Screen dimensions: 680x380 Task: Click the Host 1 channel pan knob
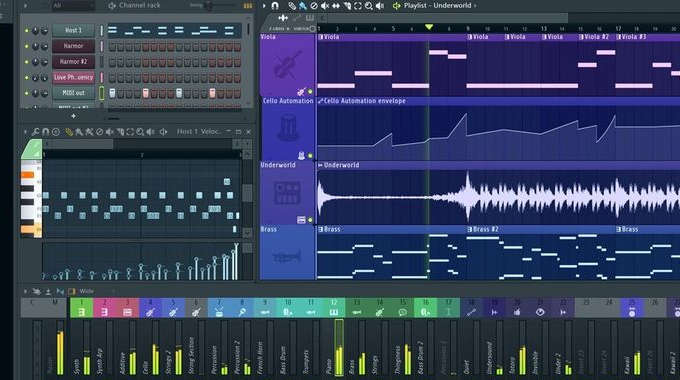click(36, 31)
